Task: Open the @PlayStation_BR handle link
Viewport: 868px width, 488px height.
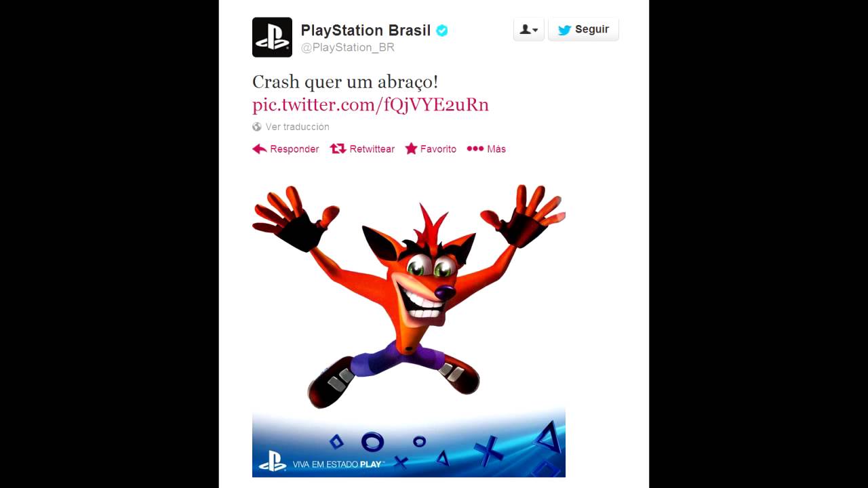Action: coord(347,47)
